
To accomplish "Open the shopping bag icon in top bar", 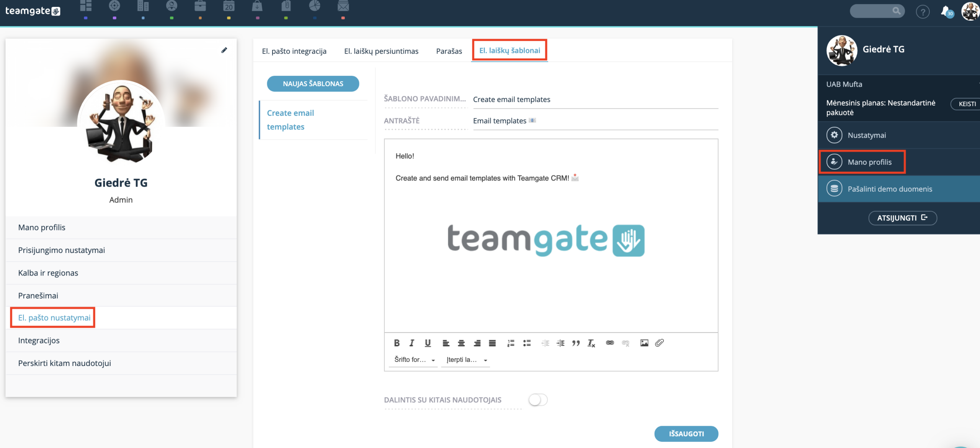I will coord(257,6).
